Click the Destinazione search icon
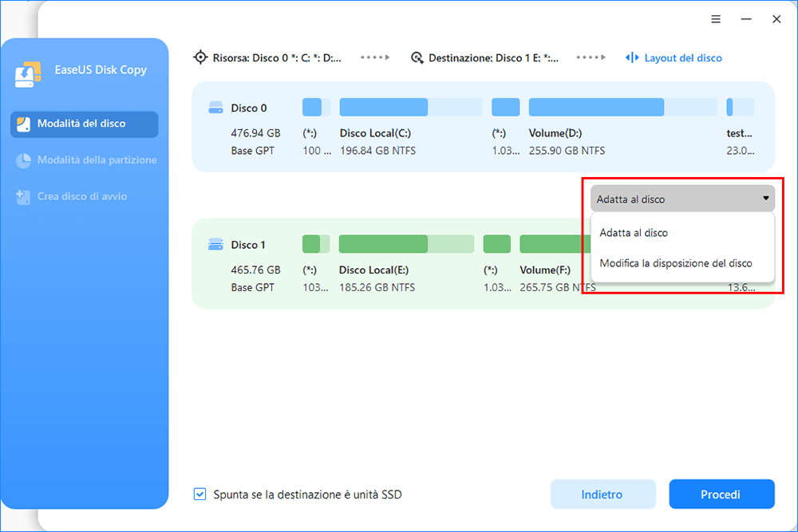Image resolution: width=798 pixels, height=532 pixels. 417,57
